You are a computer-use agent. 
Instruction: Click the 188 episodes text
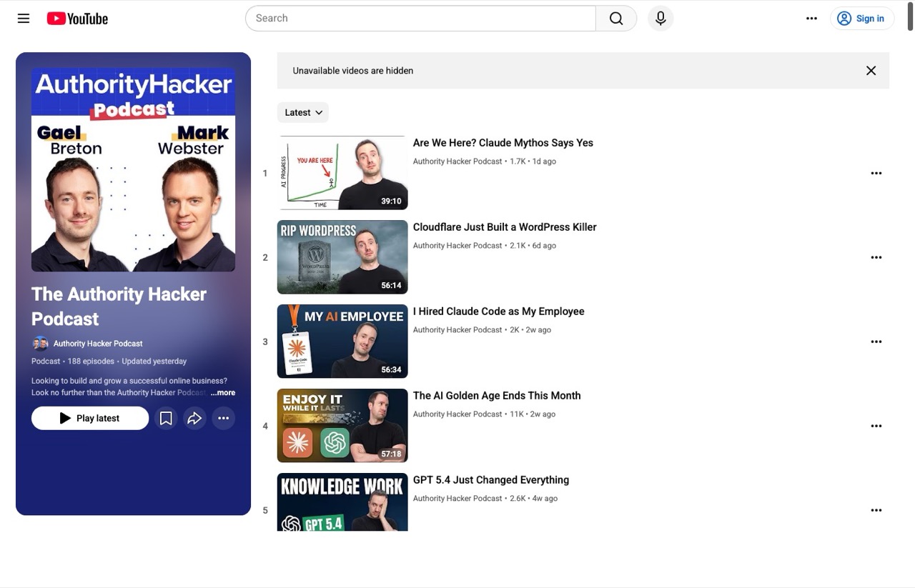pos(91,362)
